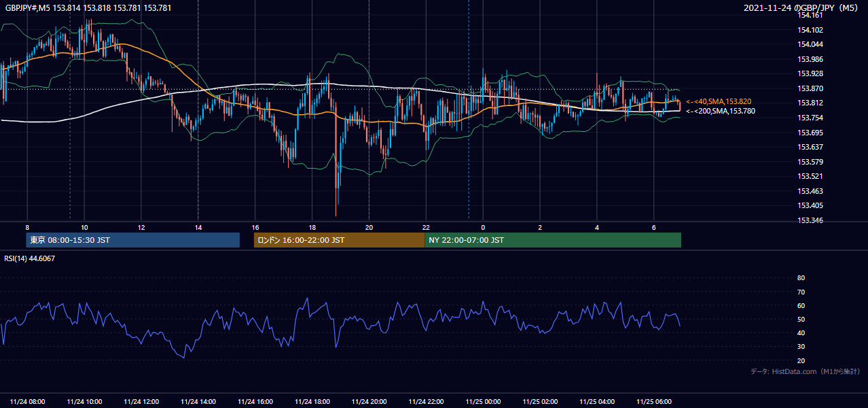This screenshot has width=868, height=408.
Task: Click price axis value 153.695
Action: pos(810,133)
